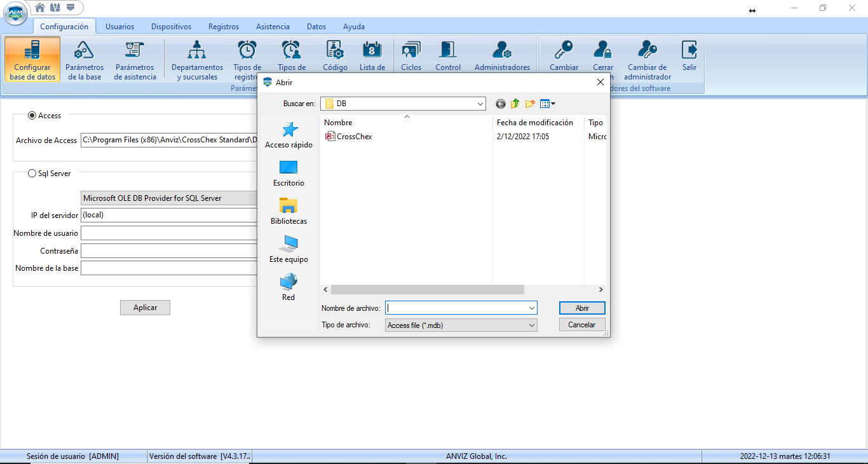Switch to the Configuración tab
868x464 pixels.
pos(64,27)
